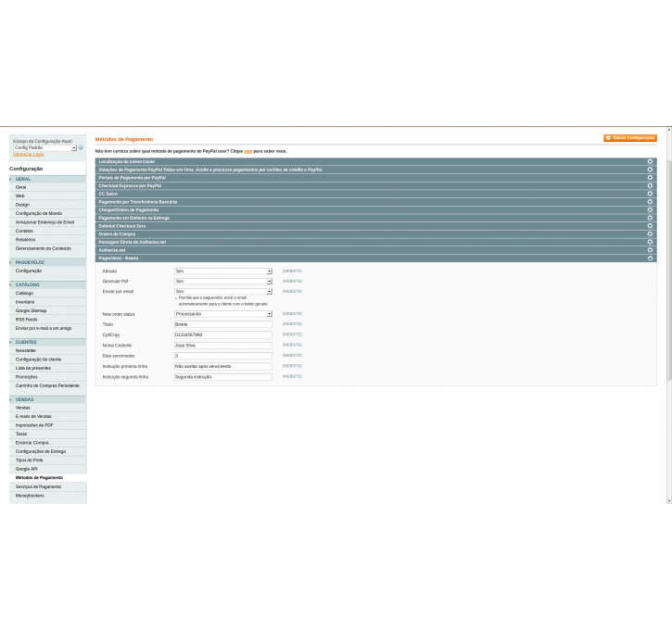Open the Catálogo settings item
Image resolution: width=672 pixels, height=630 pixels.
[24, 293]
